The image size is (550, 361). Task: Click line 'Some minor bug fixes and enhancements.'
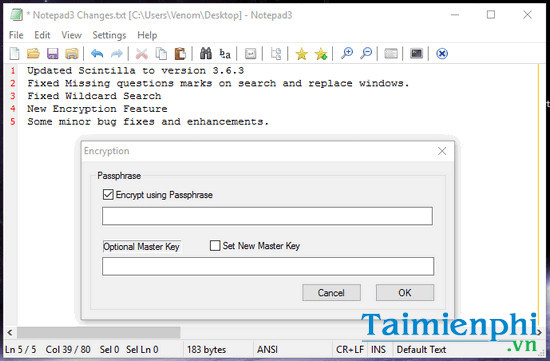[148, 121]
